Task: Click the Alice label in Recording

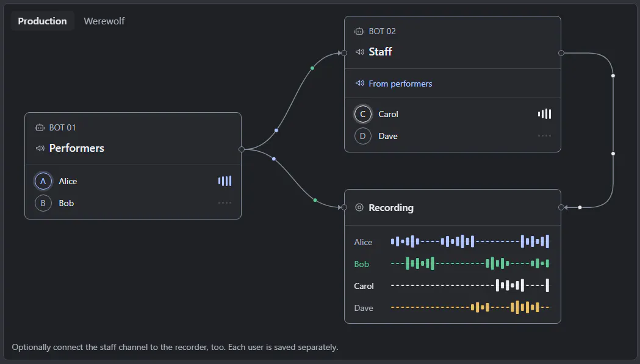Action: pyautogui.click(x=363, y=243)
